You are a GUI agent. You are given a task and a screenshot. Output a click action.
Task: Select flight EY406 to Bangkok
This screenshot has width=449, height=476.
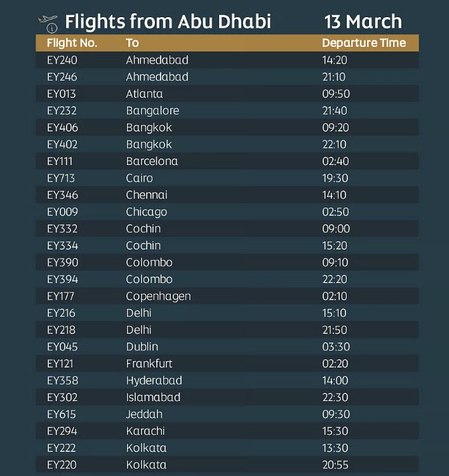pos(227,128)
